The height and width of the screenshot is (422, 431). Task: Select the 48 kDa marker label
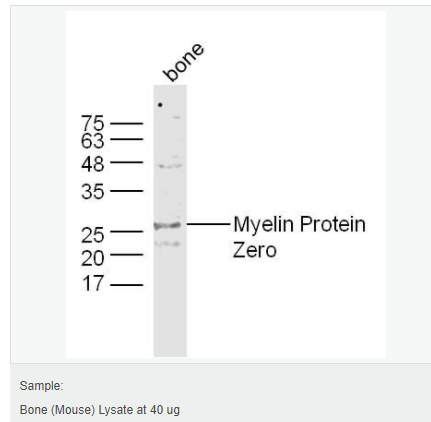point(93,164)
